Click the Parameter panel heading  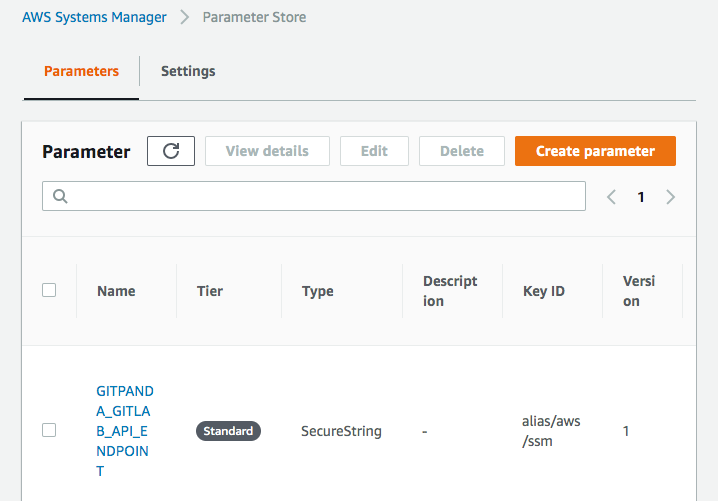[x=86, y=152]
